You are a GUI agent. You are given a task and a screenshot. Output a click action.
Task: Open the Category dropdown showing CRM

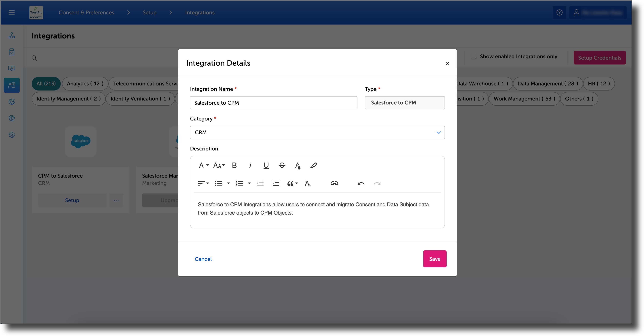pos(317,133)
